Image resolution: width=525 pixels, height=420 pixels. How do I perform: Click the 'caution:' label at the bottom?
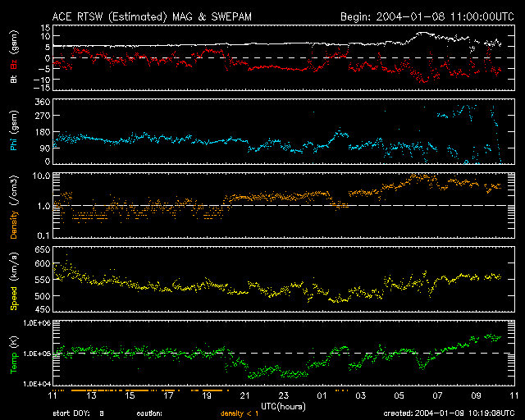149,413
